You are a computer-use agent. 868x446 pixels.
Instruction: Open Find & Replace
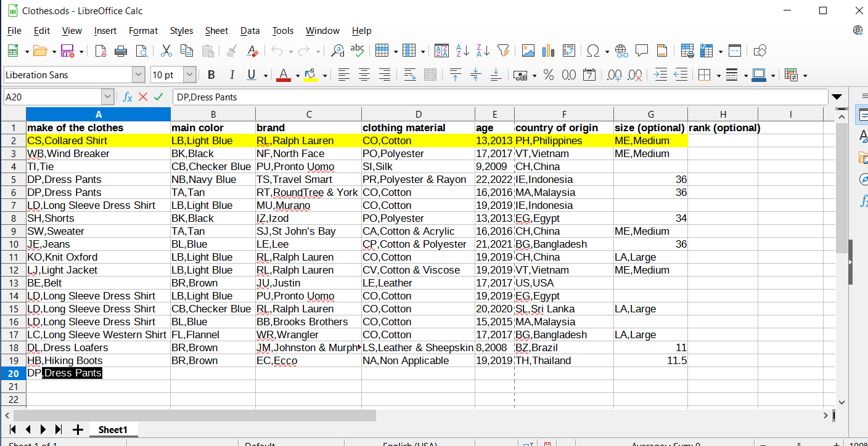pos(337,51)
